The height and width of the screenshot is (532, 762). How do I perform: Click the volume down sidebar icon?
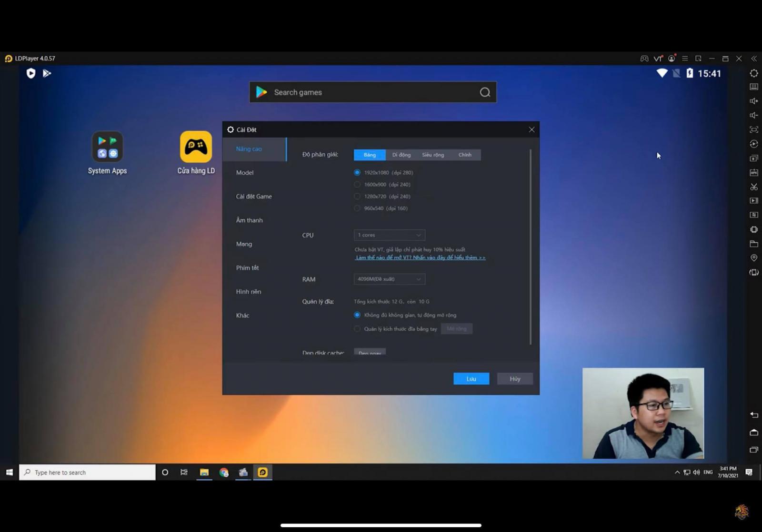pyautogui.click(x=754, y=115)
